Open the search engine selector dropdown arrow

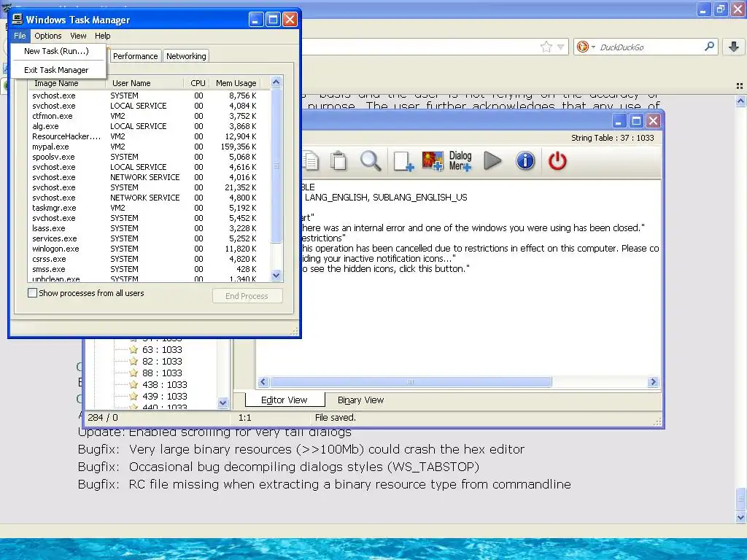593,47
